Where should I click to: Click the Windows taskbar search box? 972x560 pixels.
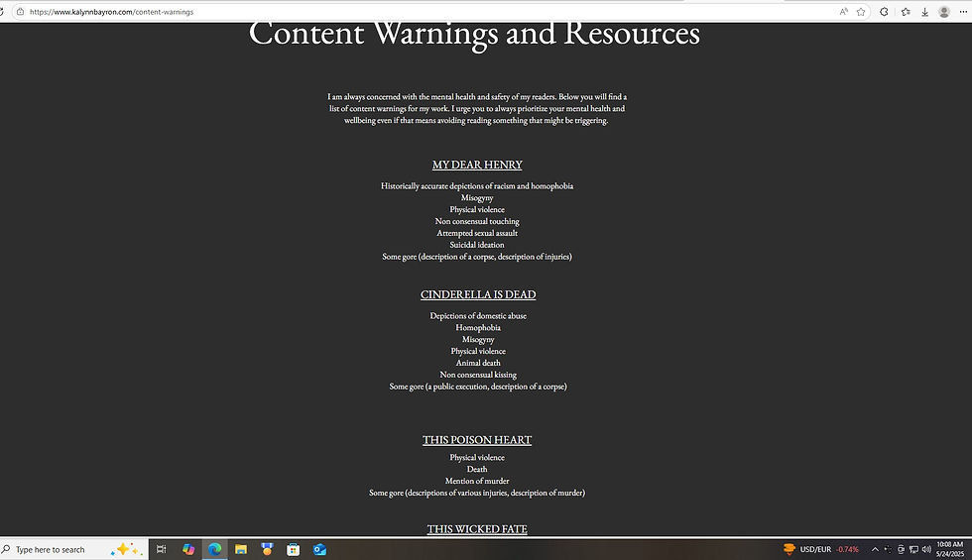[x=73, y=549]
